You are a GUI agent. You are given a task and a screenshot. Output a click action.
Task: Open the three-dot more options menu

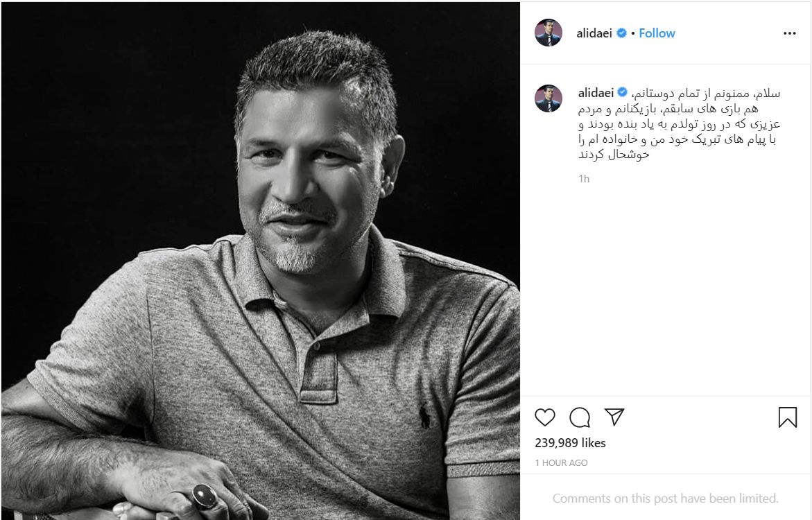click(x=790, y=33)
